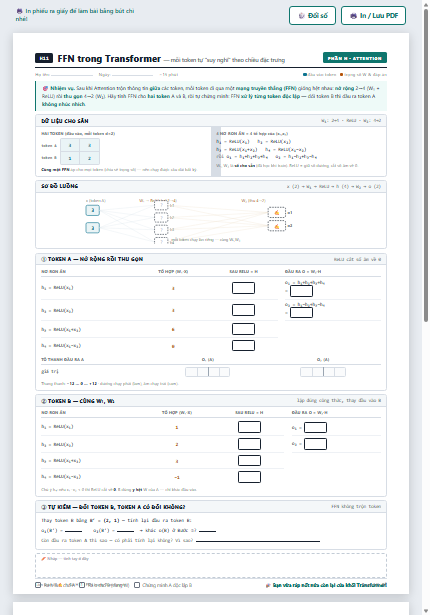Click pencil icon in the scratch area
This screenshot has height=615, width=430.
coord(44,559)
